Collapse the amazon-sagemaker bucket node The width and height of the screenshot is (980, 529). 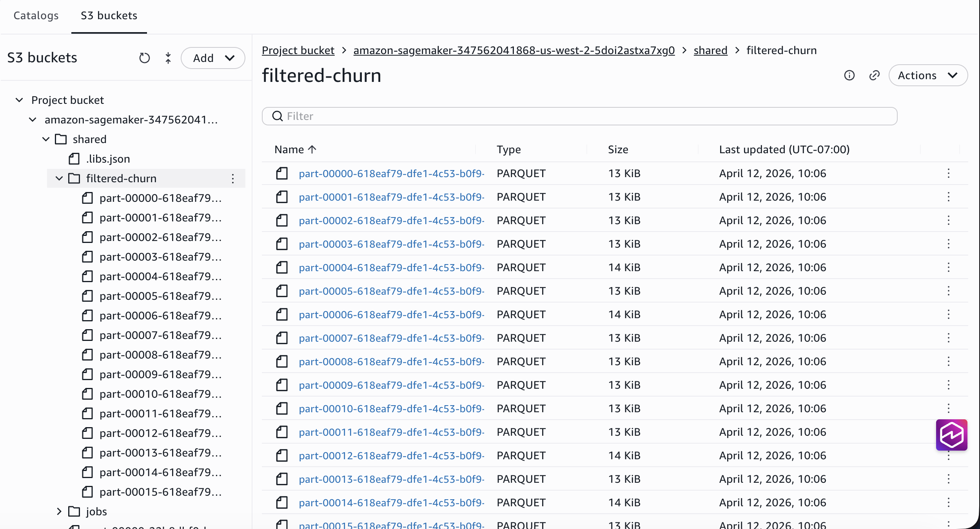[x=33, y=120]
